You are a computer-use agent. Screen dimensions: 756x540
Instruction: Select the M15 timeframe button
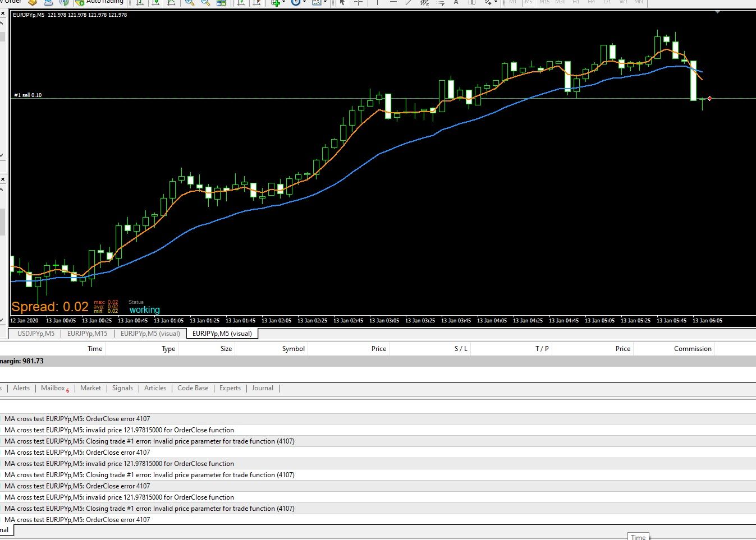pyautogui.click(x=544, y=2)
